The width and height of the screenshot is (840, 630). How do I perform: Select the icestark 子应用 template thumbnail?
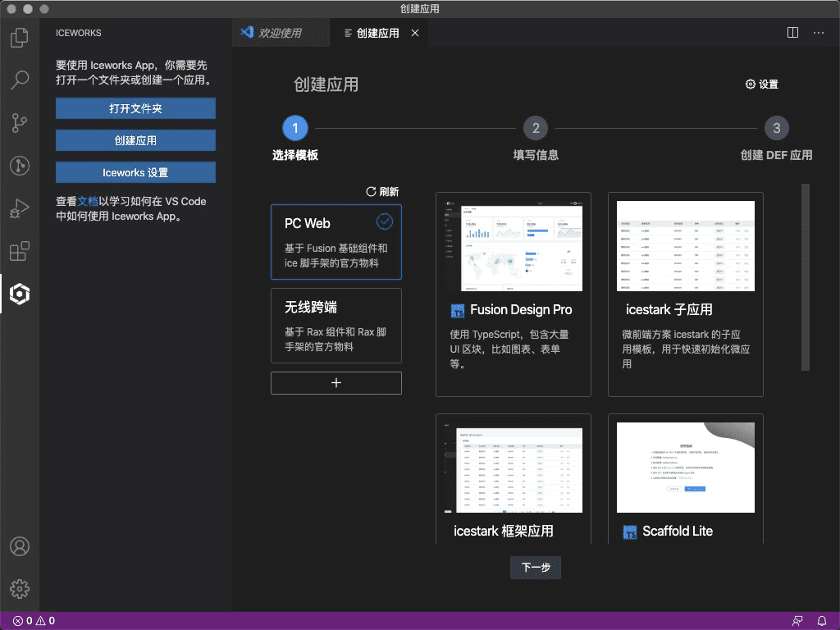685,246
